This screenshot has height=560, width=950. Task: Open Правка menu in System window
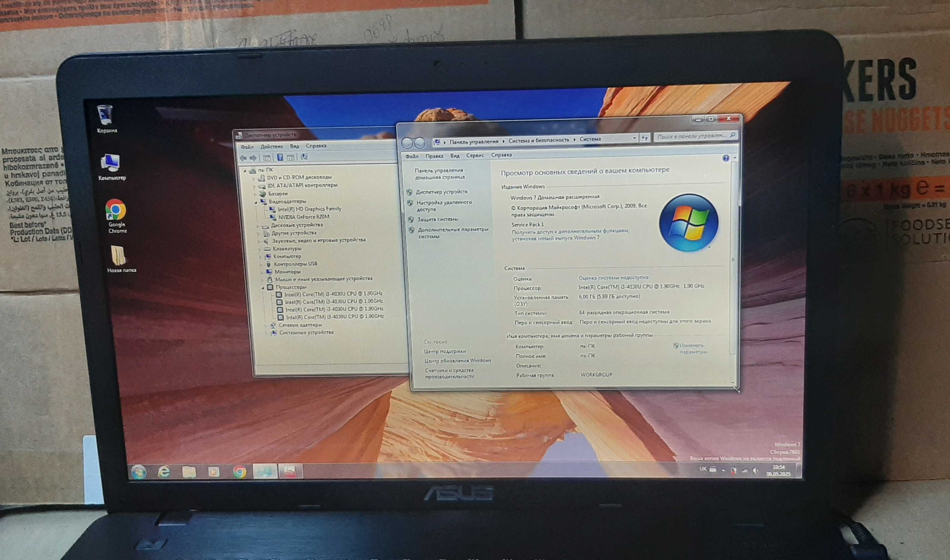click(x=434, y=156)
